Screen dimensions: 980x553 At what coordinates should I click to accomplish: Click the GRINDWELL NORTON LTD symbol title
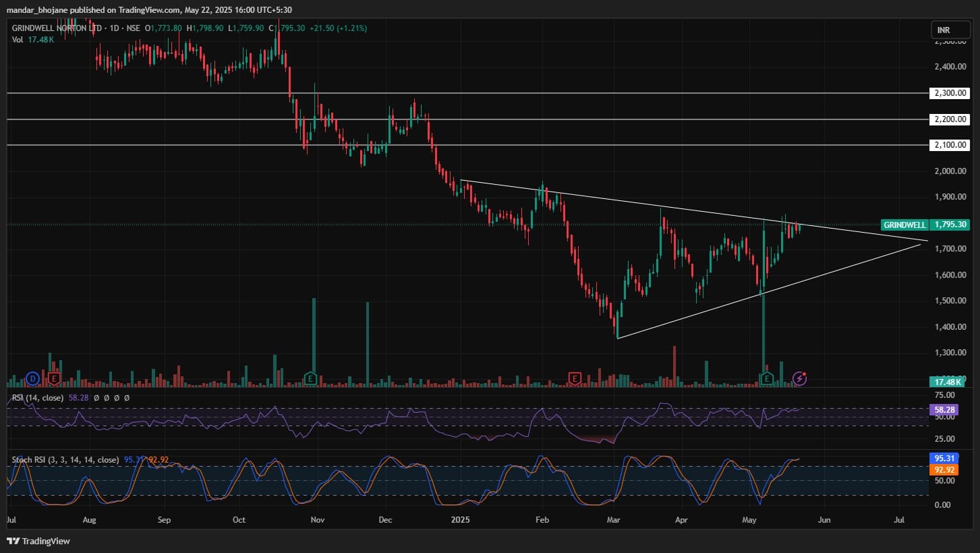(x=58, y=28)
